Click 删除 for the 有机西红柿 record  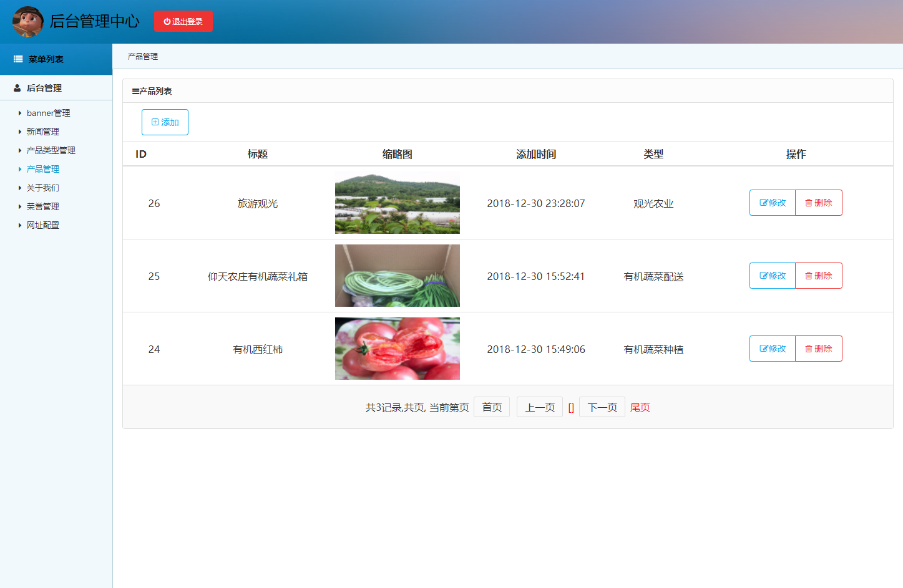[x=818, y=349]
